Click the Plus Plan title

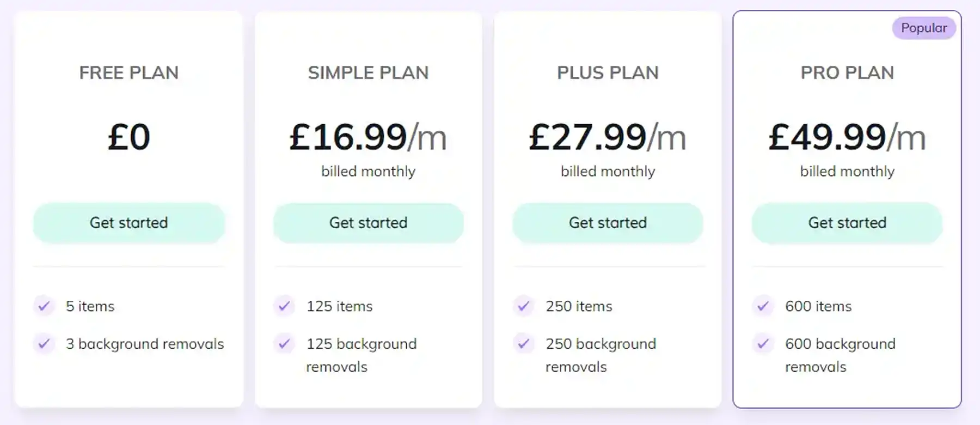(608, 72)
